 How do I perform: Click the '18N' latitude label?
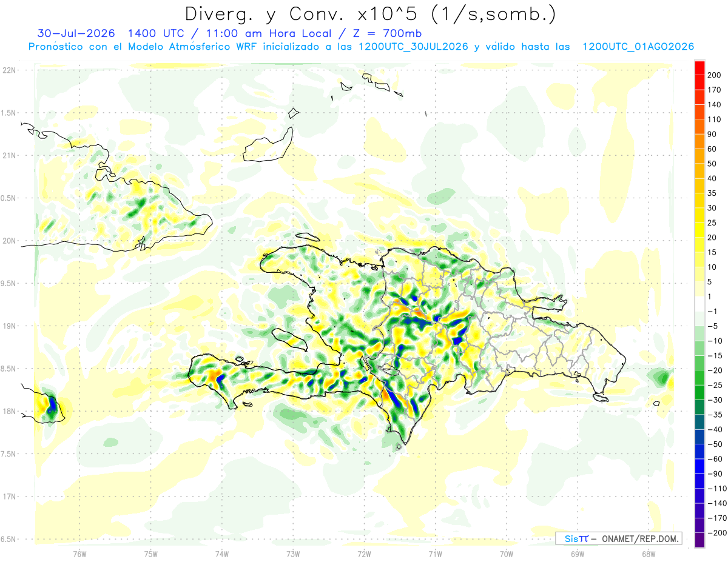8,411
